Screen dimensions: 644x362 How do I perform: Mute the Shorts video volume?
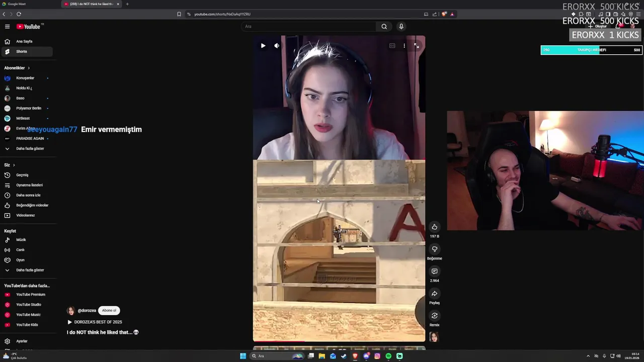pos(277,46)
